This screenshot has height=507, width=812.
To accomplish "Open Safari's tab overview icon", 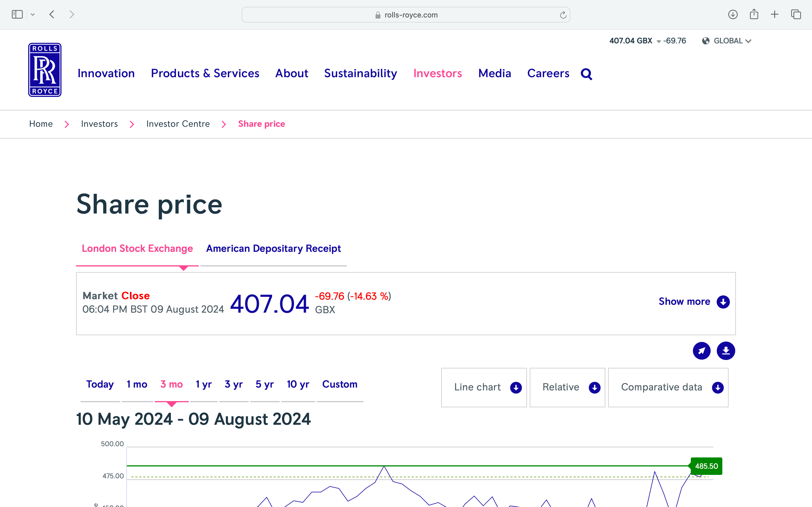I will pyautogui.click(x=796, y=14).
